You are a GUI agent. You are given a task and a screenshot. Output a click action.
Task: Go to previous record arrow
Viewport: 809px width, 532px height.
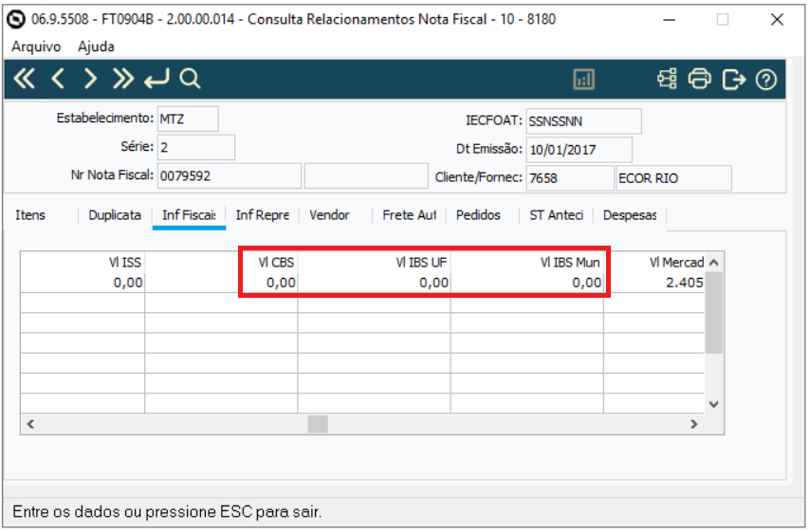click(x=58, y=79)
